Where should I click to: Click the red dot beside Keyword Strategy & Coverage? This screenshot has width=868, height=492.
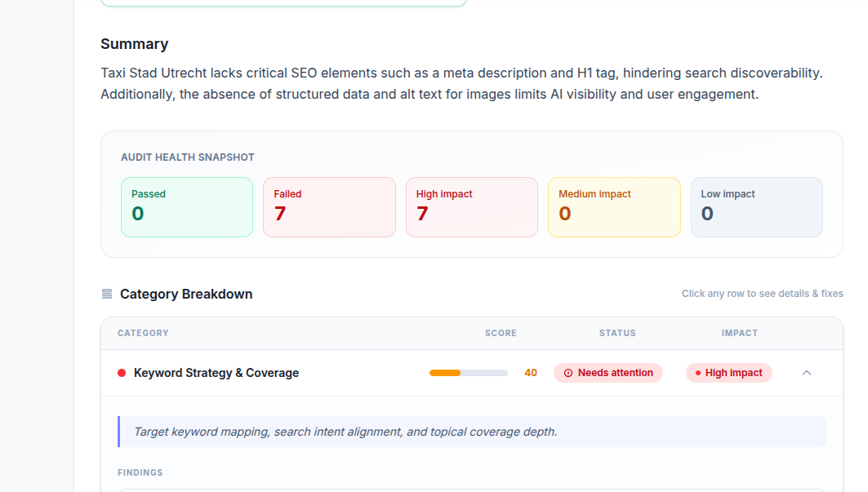click(x=122, y=373)
